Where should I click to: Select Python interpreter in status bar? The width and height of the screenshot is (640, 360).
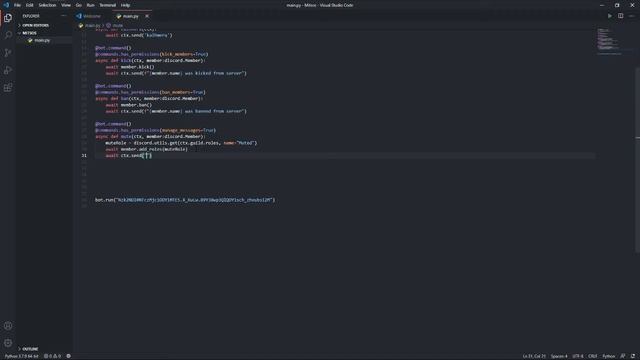[21, 356]
